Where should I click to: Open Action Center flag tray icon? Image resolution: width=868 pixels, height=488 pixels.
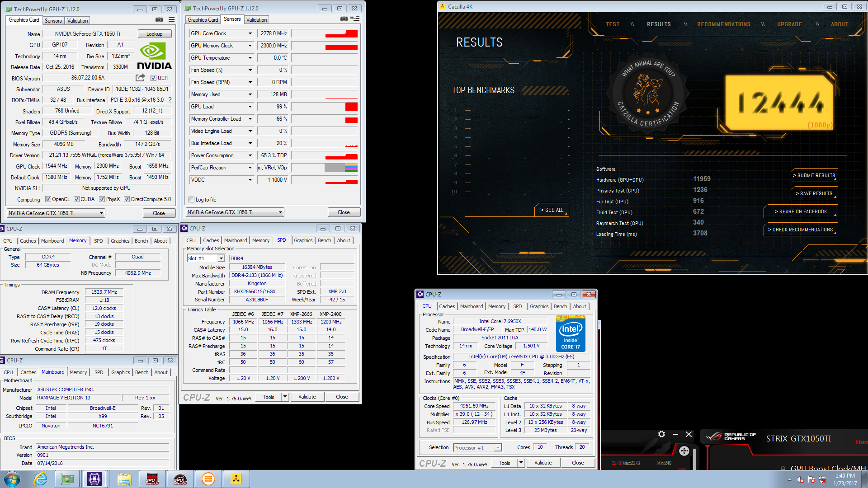pos(811,480)
